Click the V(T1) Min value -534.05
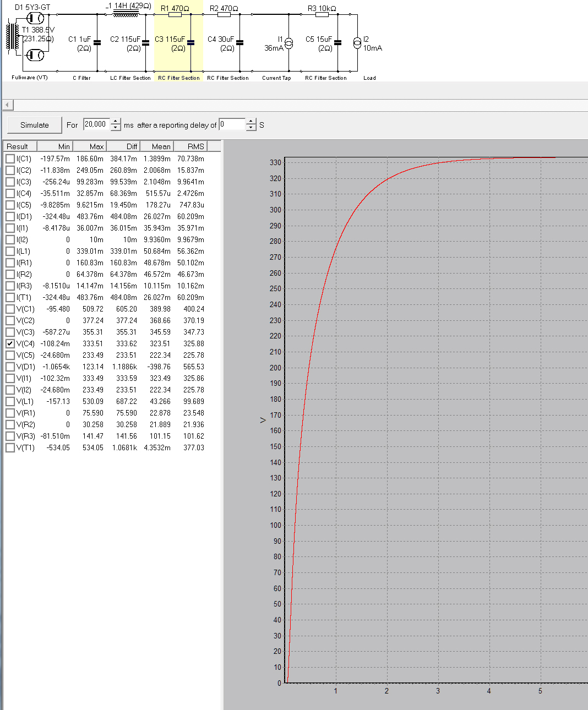This screenshot has height=710, width=588. [x=58, y=447]
